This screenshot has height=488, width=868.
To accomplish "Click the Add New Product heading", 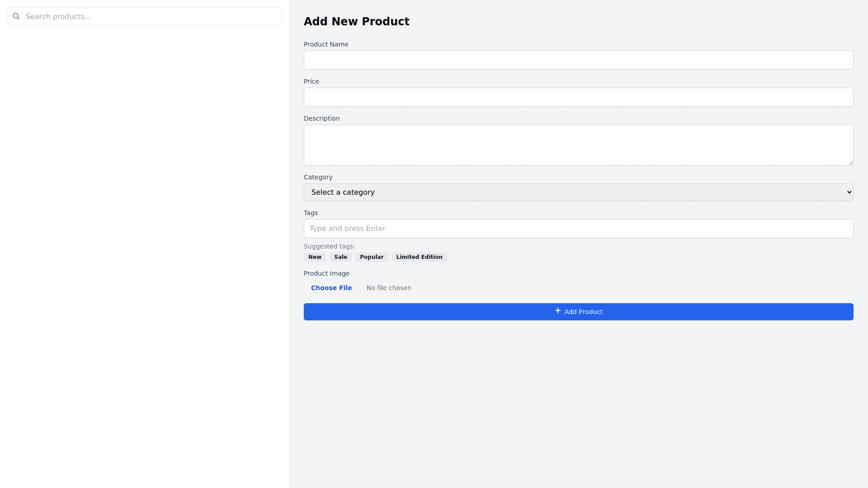I will (x=356, y=22).
